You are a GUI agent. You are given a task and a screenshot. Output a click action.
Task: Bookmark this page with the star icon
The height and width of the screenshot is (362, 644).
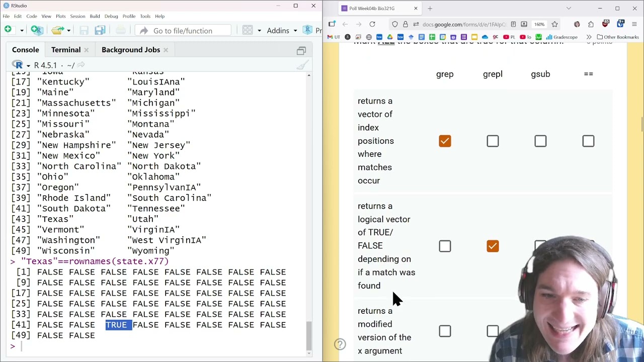coord(554,24)
